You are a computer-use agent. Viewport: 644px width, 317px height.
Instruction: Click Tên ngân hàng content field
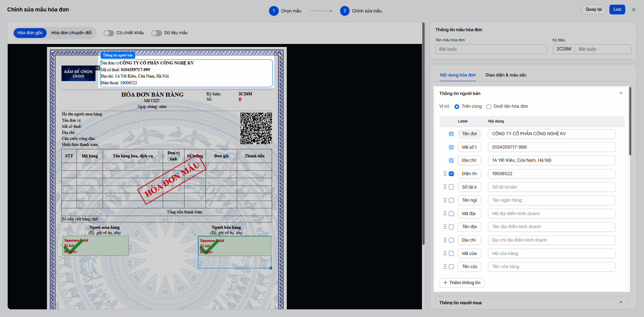click(551, 200)
